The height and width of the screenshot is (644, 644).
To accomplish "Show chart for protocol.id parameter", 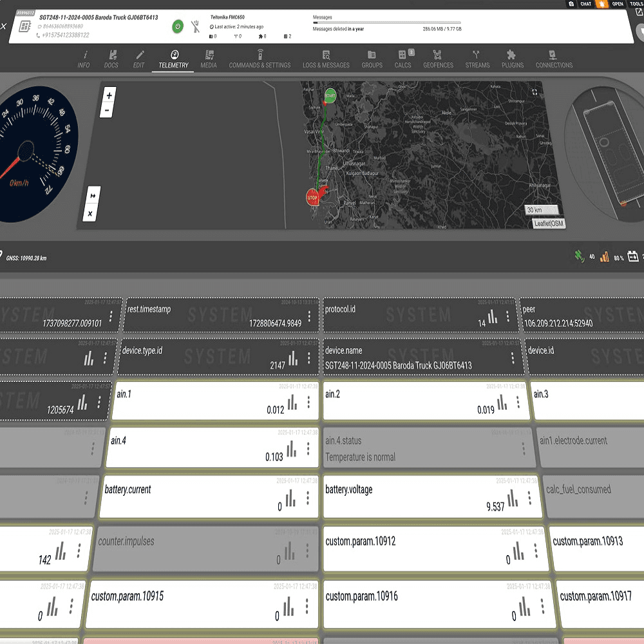I will pos(493,316).
